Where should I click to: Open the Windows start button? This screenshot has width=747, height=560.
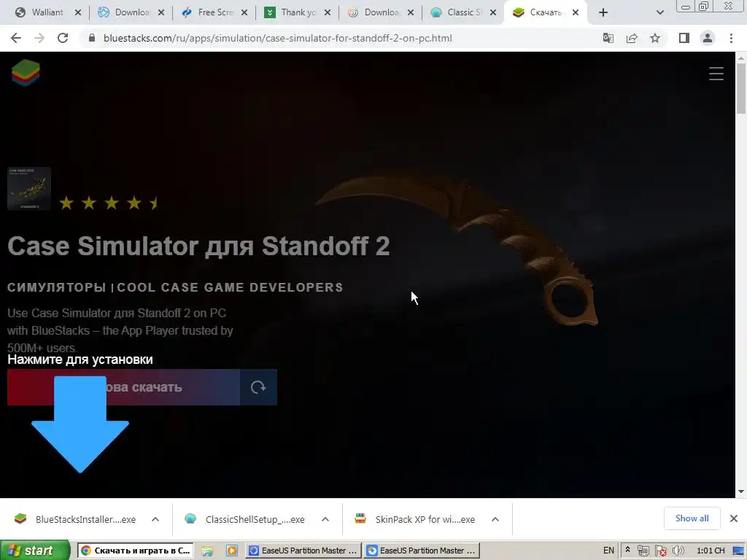(x=34, y=551)
